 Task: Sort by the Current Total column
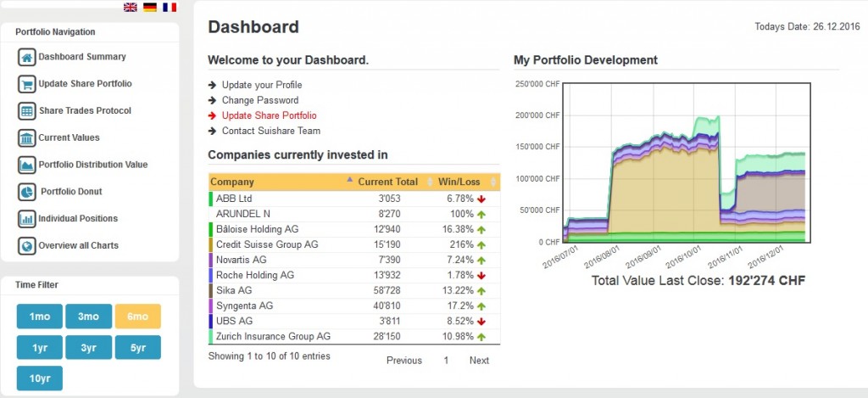[x=387, y=182]
